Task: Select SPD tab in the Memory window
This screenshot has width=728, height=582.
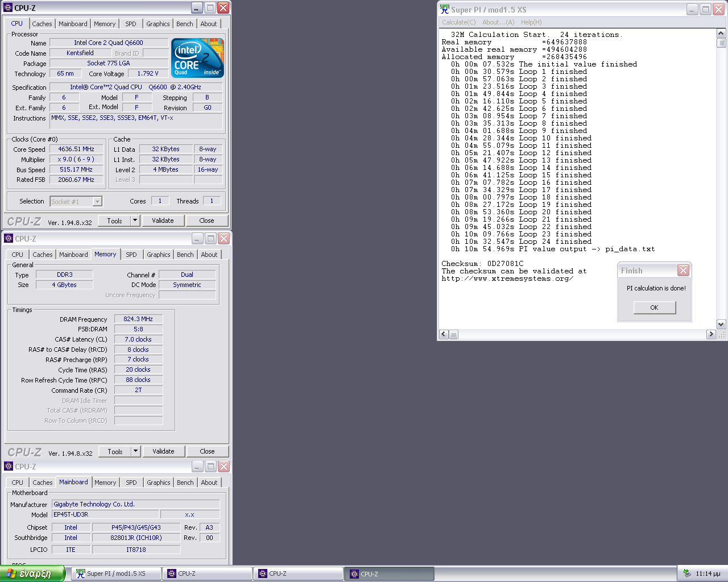Action: (131, 255)
